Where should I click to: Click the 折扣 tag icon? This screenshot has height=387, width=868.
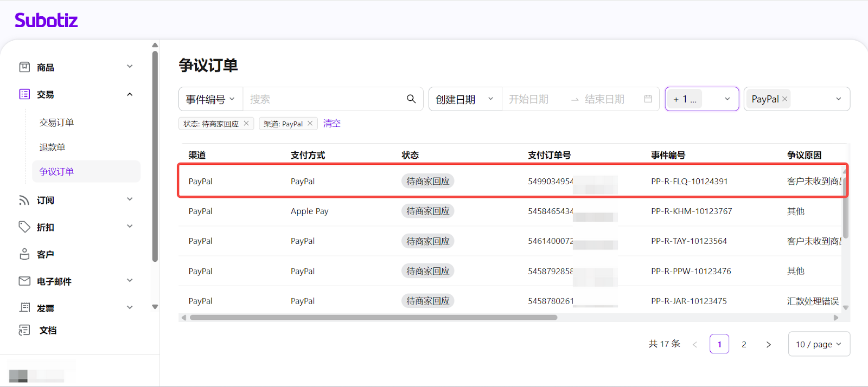click(24, 227)
